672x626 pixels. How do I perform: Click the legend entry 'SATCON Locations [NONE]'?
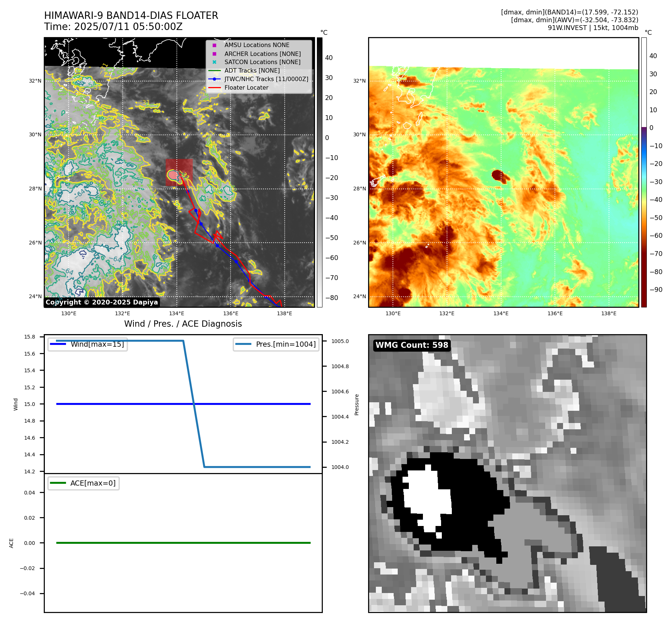262,62
